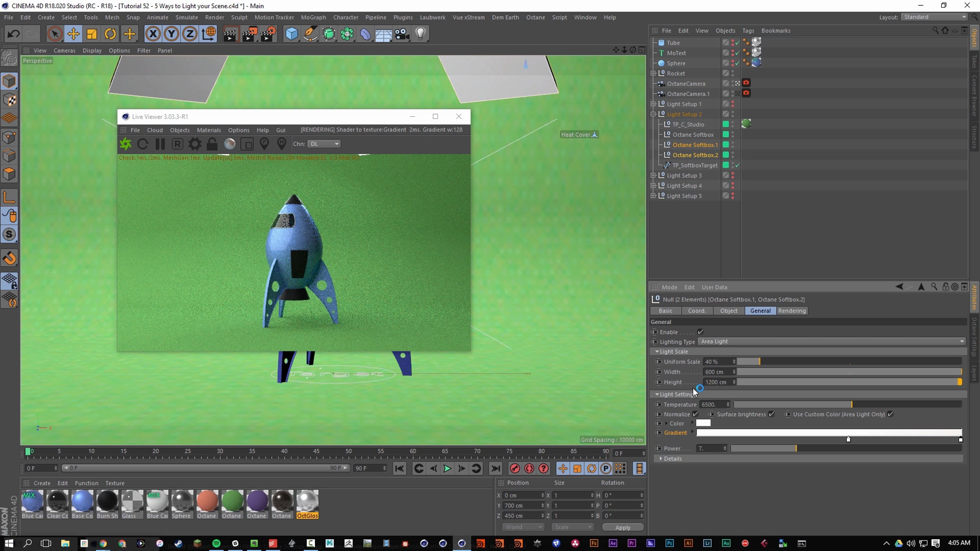Image resolution: width=980 pixels, height=551 pixels.
Task: Select Octane Softbox in object list
Action: click(693, 135)
